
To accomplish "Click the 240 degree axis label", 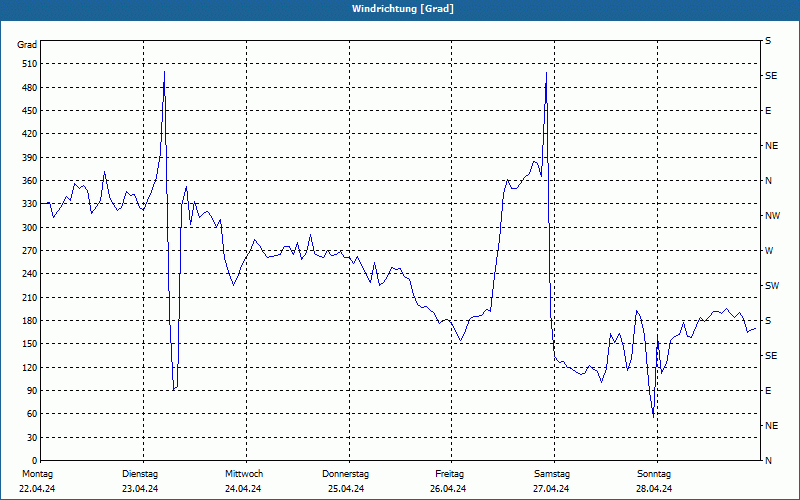I will (x=30, y=274).
